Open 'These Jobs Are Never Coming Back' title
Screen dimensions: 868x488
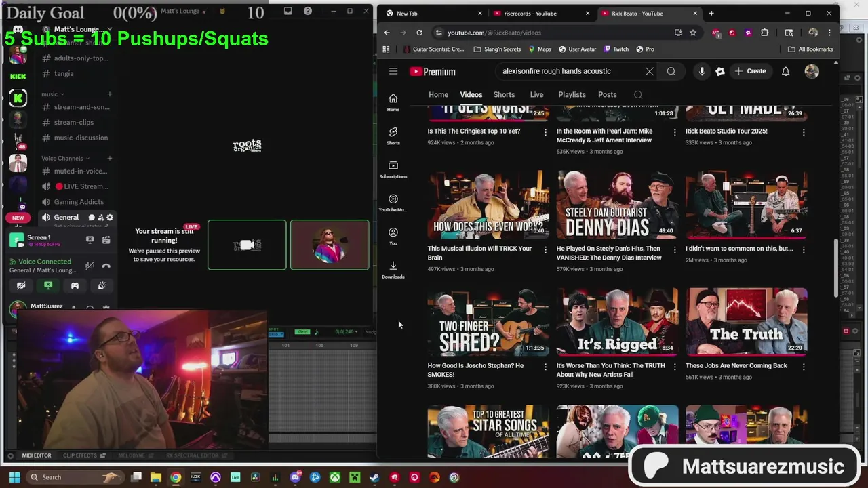736,366
